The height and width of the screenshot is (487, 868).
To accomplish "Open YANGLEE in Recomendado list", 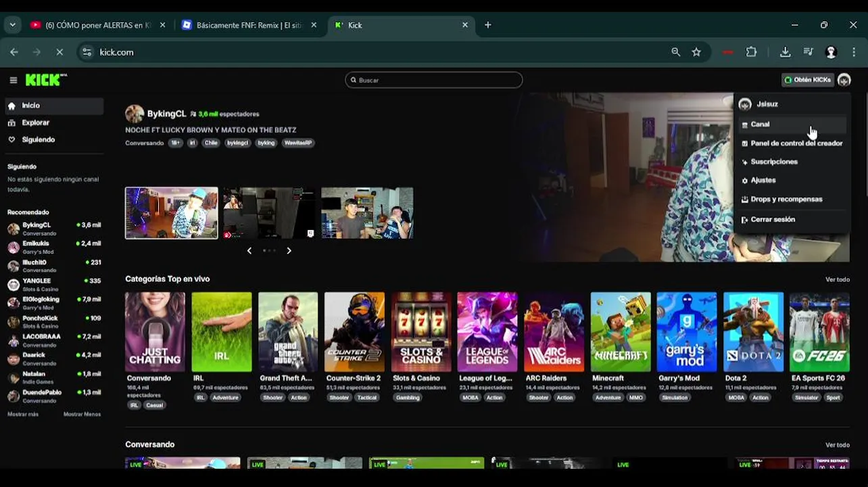I will click(x=54, y=284).
